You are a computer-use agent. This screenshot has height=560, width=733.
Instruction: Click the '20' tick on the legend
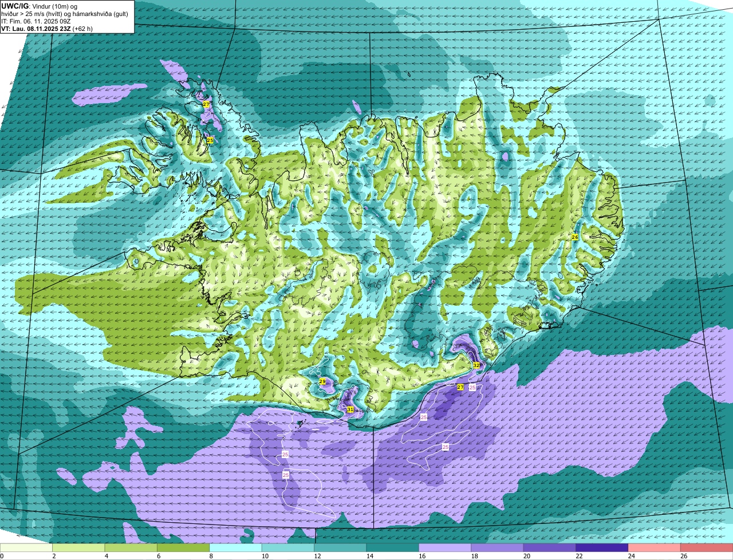526,556
